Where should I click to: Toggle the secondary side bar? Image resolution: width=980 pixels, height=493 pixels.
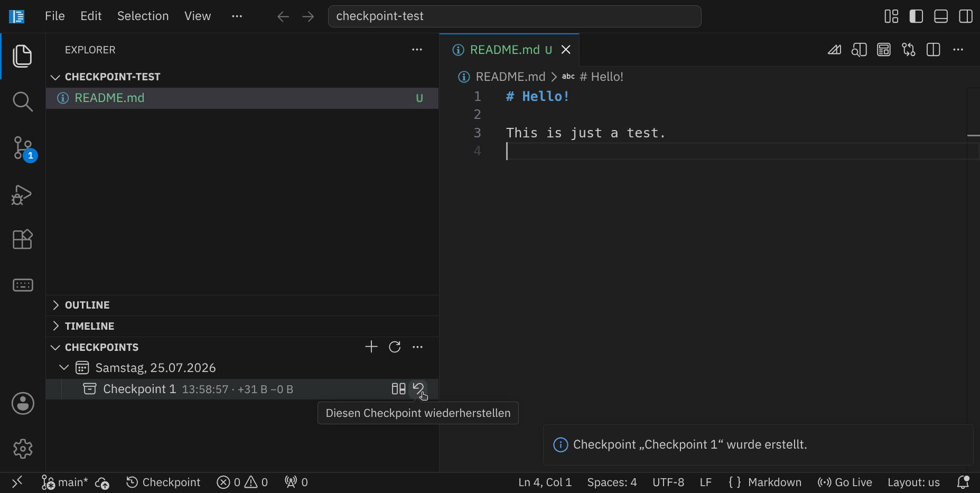tap(966, 16)
